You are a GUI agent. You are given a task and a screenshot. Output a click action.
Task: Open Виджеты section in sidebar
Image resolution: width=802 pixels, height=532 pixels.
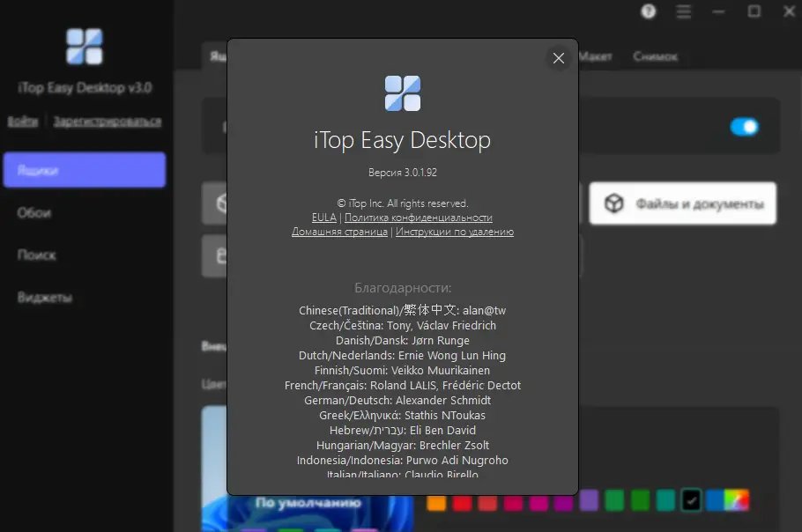point(44,298)
